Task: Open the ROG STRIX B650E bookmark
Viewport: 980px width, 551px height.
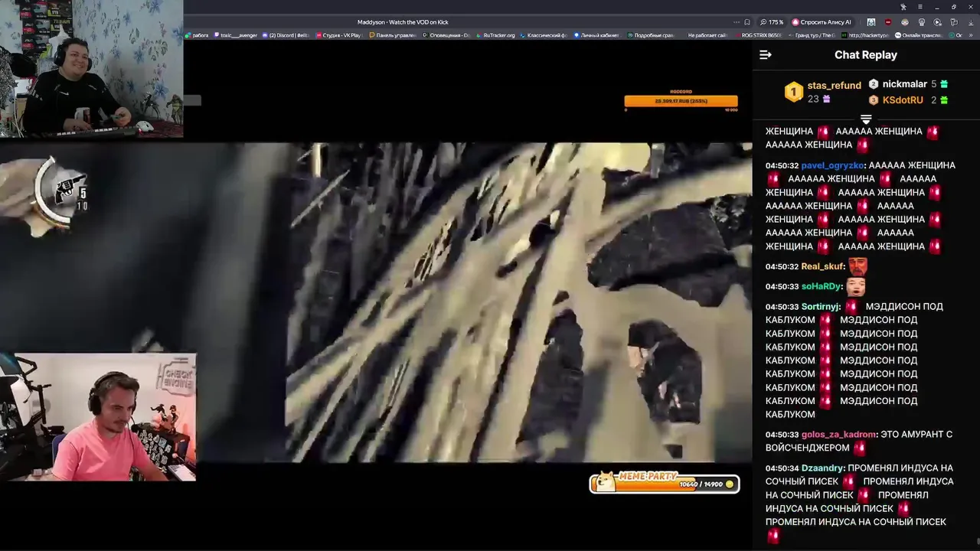Action: click(x=759, y=35)
